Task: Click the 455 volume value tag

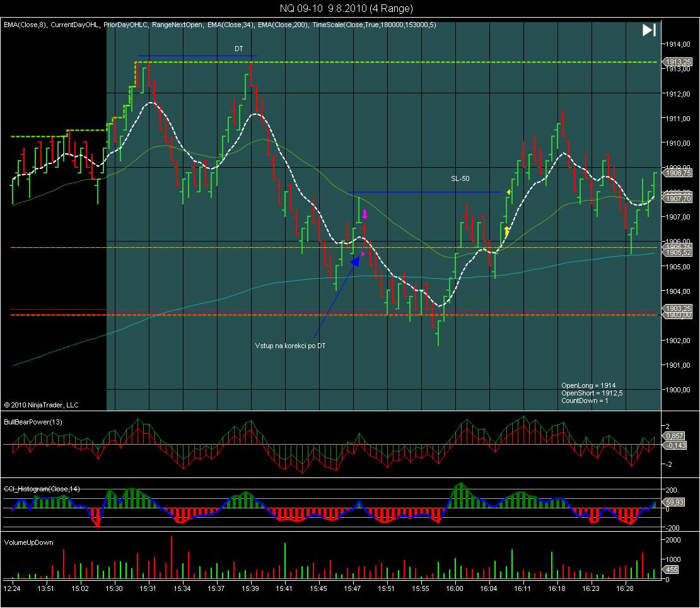Action: [672, 570]
